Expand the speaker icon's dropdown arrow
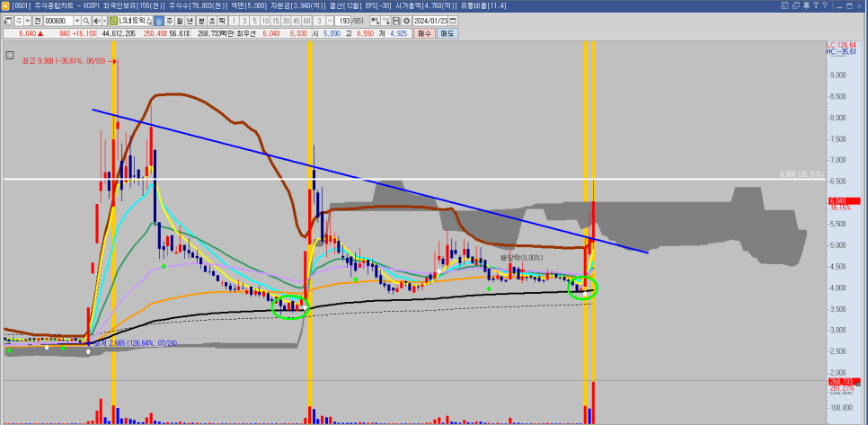The image size is (868, 425). 104,21
